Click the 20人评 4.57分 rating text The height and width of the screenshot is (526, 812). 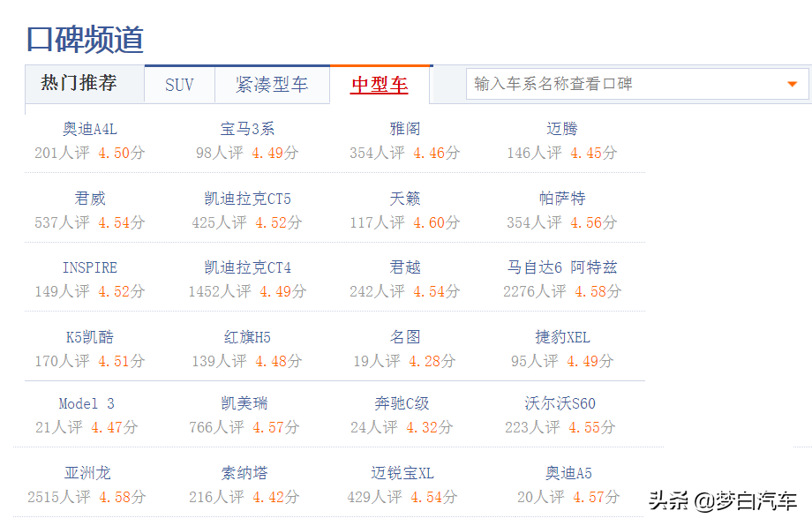[568, 497]
